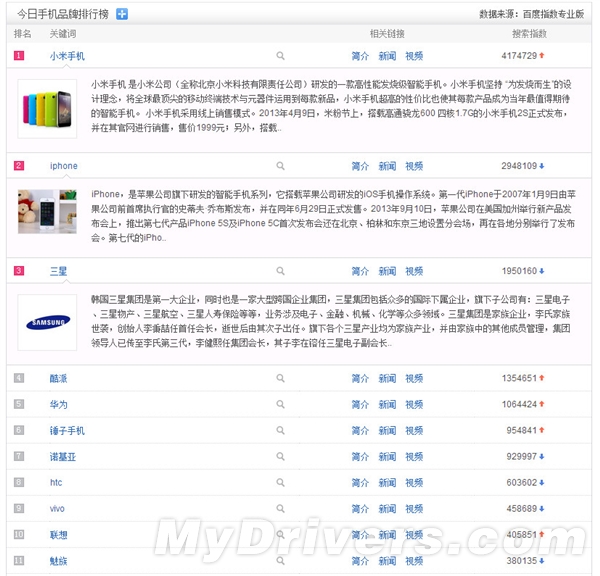Viewport: 600px width, 576px height.
Task: Open 新闻 link for iphone
Action: click(x=387, y=166)
